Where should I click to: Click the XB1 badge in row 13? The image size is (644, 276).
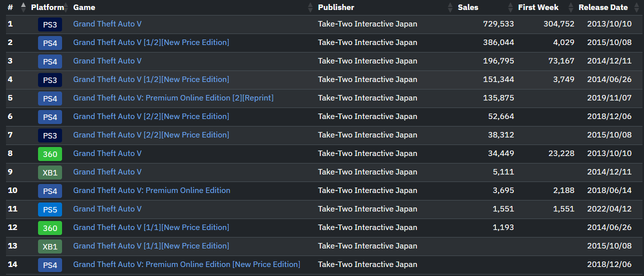pyautogui.click(x=50, y=246)
